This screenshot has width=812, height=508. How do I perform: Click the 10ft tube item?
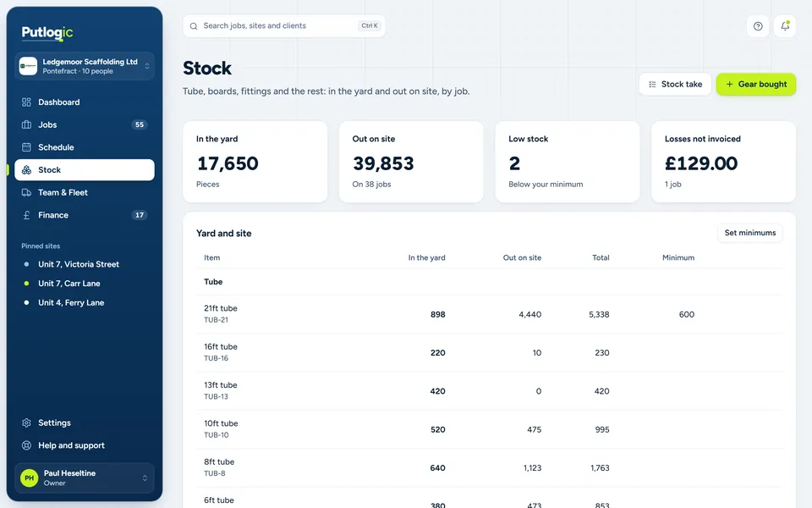[221, 423]
